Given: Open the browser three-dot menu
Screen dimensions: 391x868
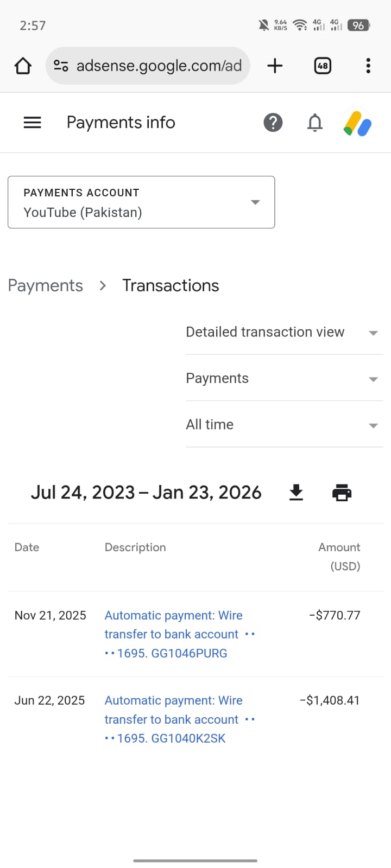Looking at the screenshot, I should click(368, 66).
